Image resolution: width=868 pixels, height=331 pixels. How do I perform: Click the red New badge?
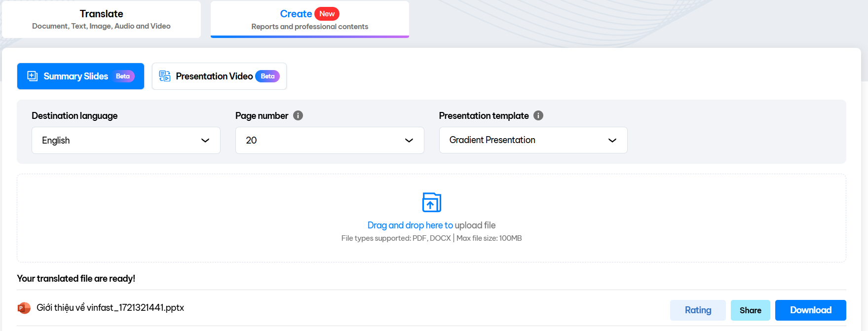tap(327, 14)
